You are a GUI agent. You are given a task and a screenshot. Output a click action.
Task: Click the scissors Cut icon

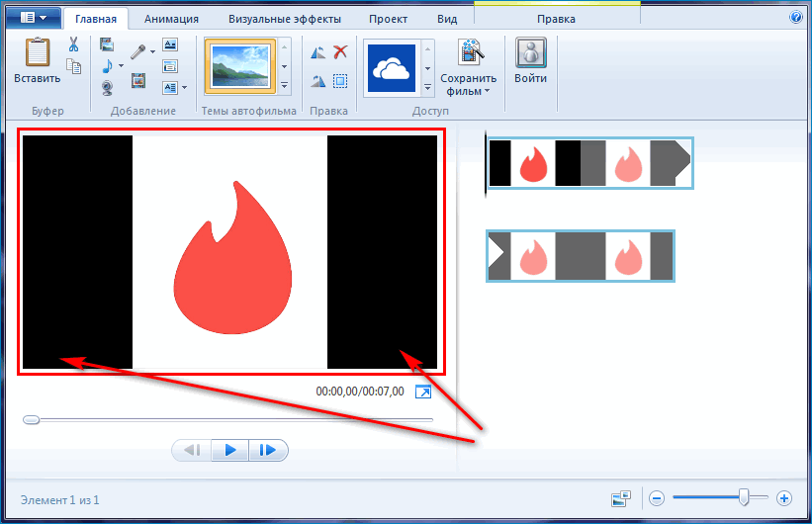[x=73, y=44]
